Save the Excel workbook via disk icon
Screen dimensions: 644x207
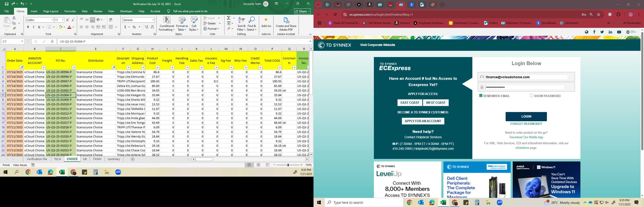(x=7, y=4)
